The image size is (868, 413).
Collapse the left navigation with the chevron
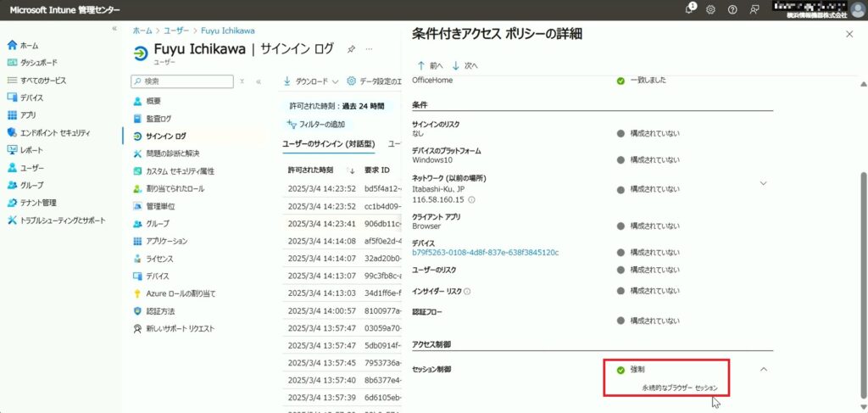pos(114,28)
